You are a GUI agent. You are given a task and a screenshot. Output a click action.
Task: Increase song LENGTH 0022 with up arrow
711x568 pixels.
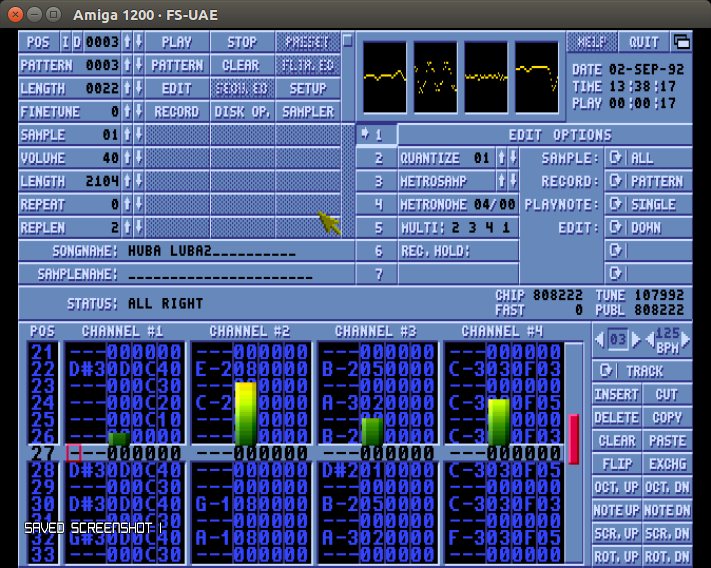127,88
